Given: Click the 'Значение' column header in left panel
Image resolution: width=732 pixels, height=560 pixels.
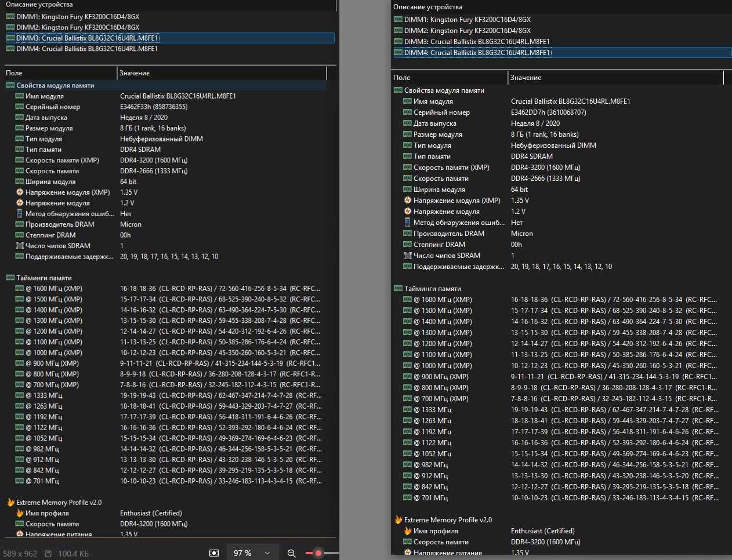Looking at the screenshot, I should (222, 73).
